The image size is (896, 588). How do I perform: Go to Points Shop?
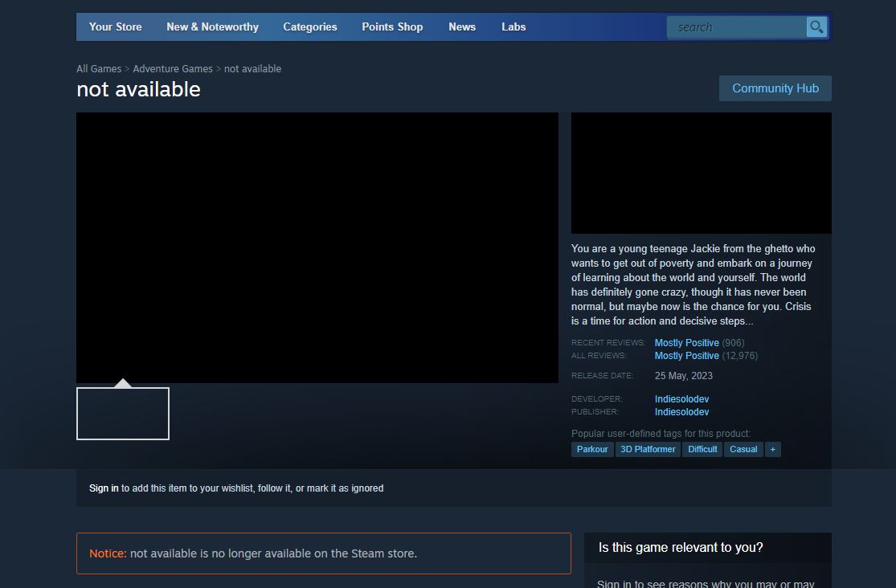[392, 27]
